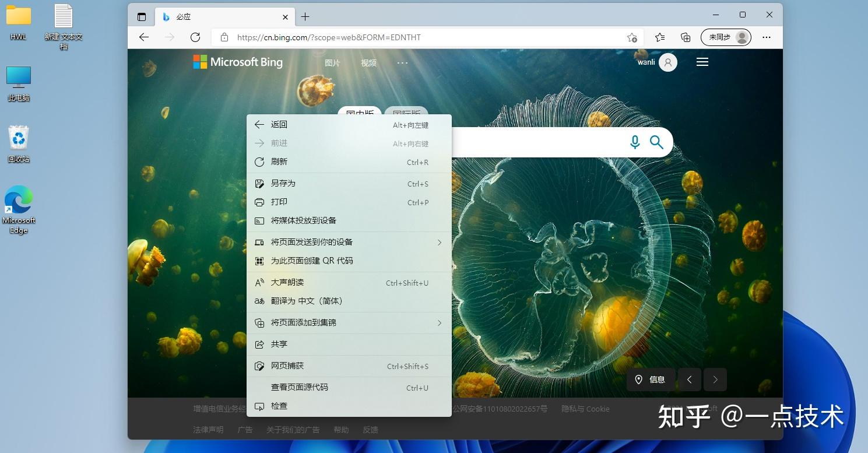868x453 pixels.
Task: Choose 另存为 in the context menu
Action: click(349, 183)
